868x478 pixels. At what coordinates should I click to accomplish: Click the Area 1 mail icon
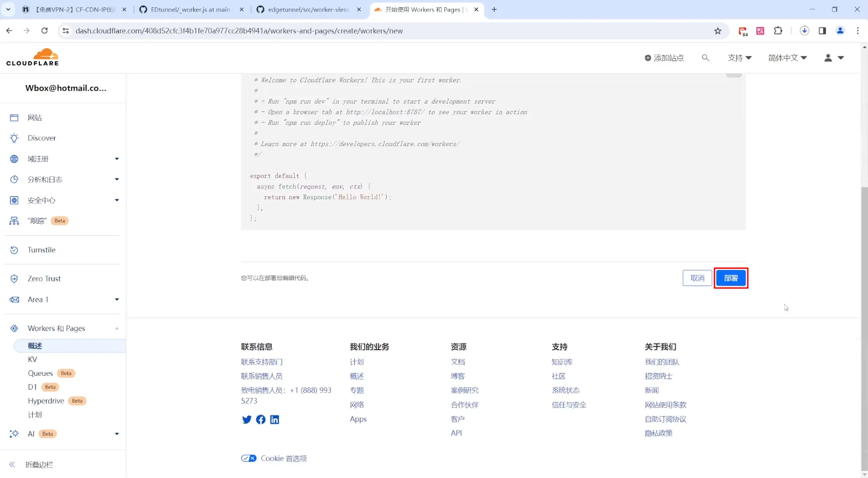pyautogui.click(x=14, y=300)
